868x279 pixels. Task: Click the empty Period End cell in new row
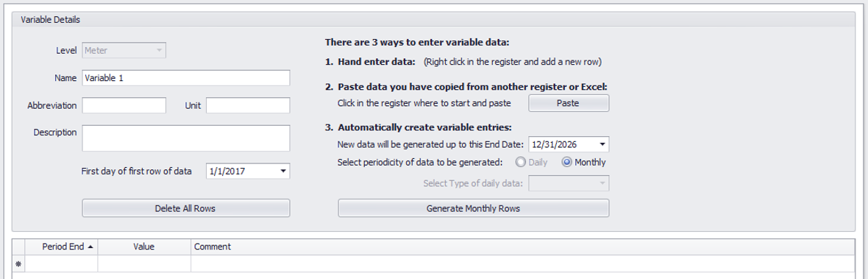[62, 264]
